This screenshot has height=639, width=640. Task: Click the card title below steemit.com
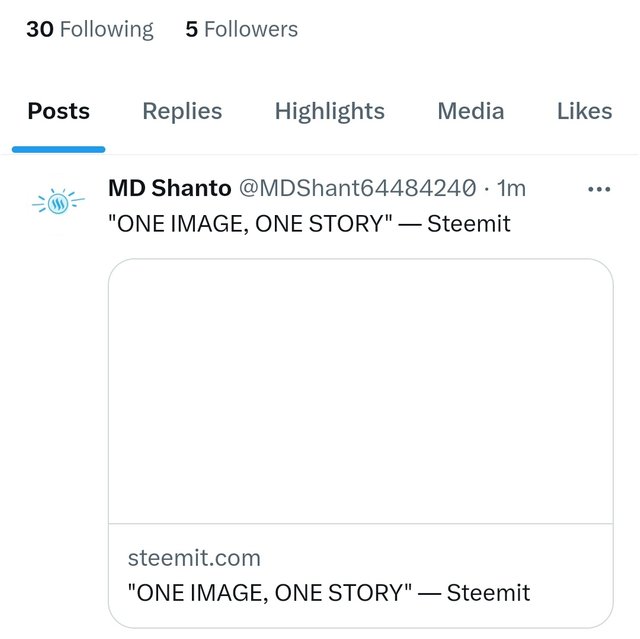click(x=329, y=592)
